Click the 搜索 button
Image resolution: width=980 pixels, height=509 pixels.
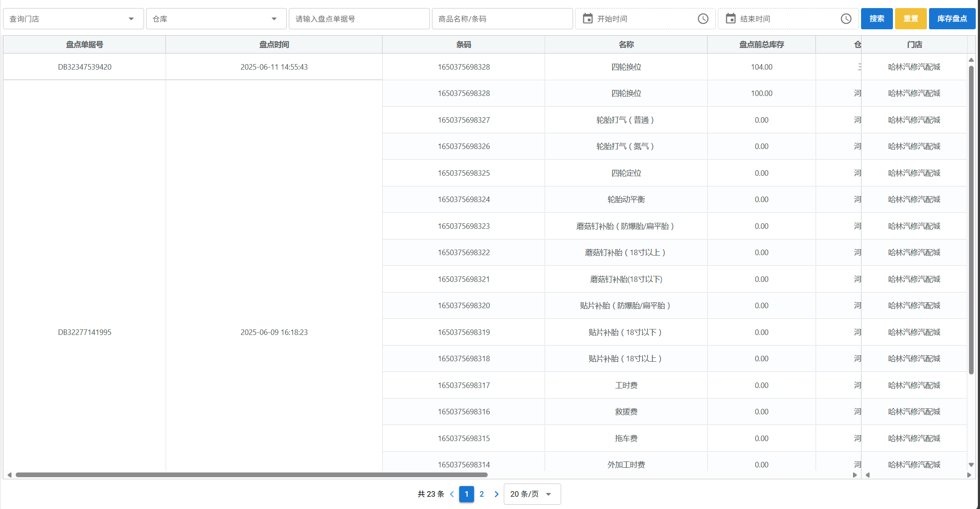(x=877, y=19)
